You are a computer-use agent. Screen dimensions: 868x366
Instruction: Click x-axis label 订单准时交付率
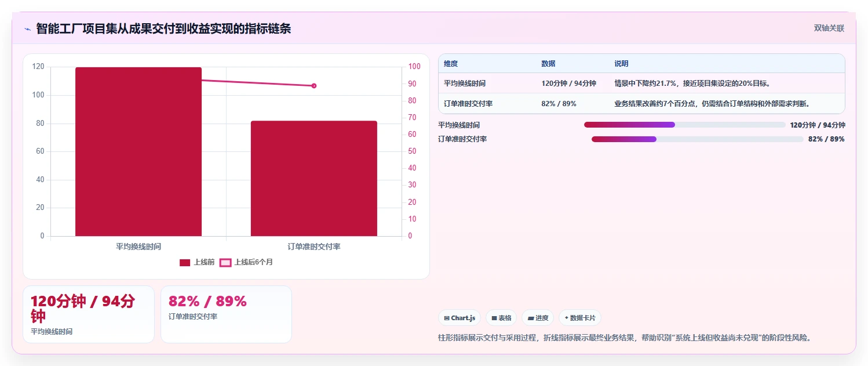(x=314, y=247)
